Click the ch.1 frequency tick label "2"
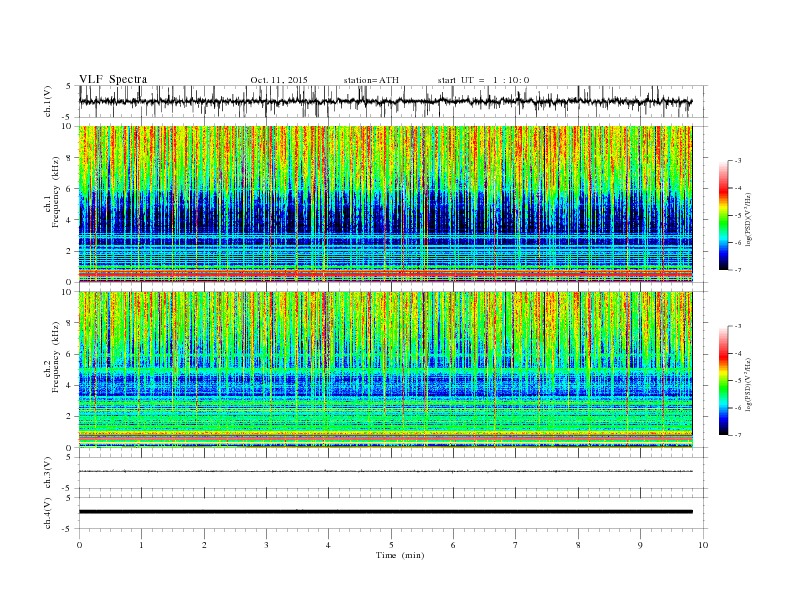Screen dimensions: 792x612 [x=70, y=251]
